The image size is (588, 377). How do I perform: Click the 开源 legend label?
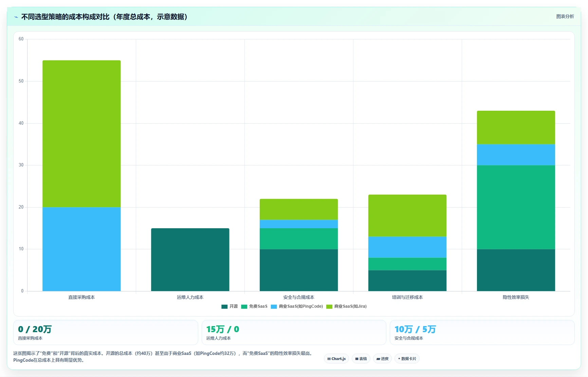point(234,306)
